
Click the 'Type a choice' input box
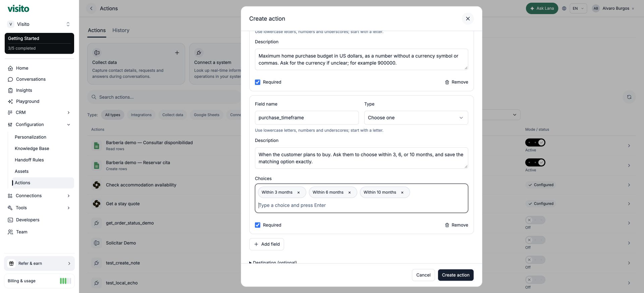(361, 205)
